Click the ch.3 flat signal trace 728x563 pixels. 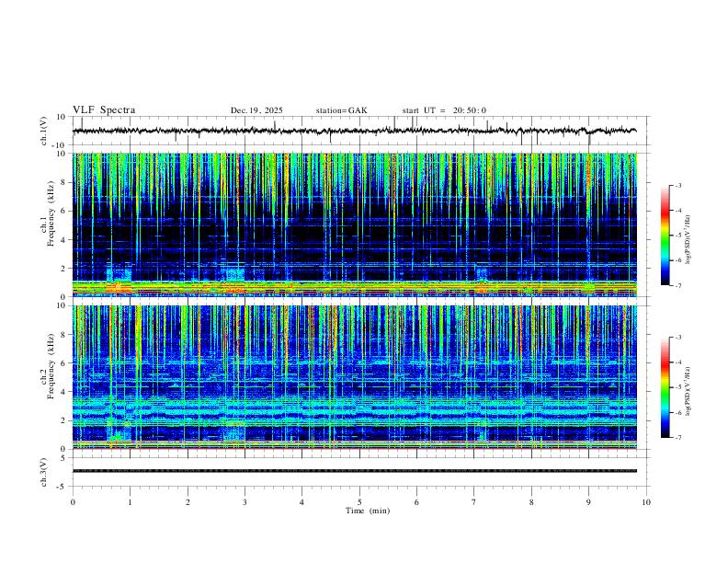click(355, 471)
